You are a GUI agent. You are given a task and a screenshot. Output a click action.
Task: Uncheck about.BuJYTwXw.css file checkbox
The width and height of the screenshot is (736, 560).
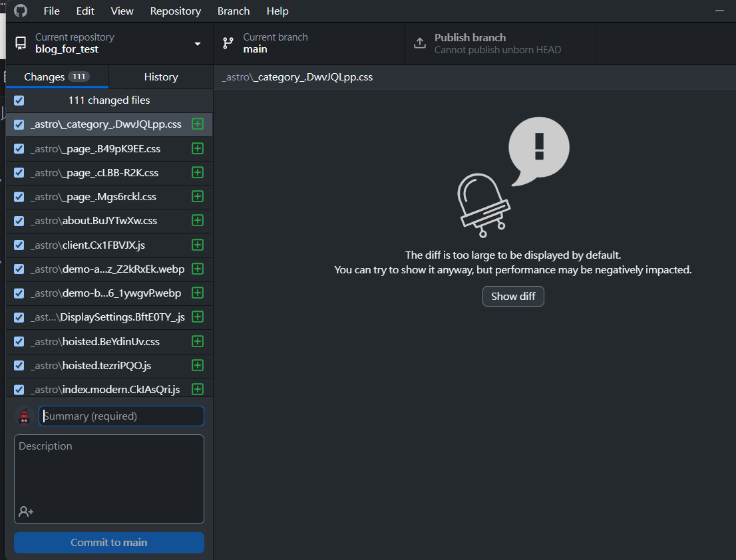(19, 221)
